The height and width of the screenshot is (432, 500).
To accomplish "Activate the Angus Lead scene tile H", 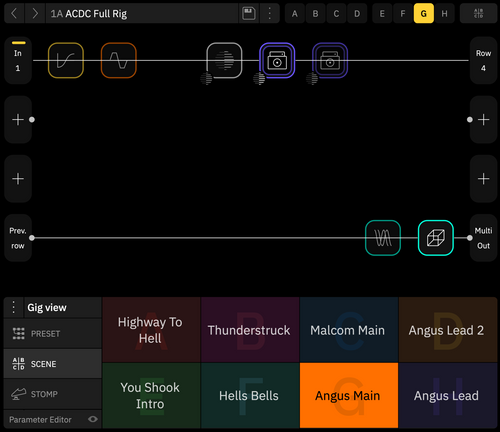I will [447, 395].
